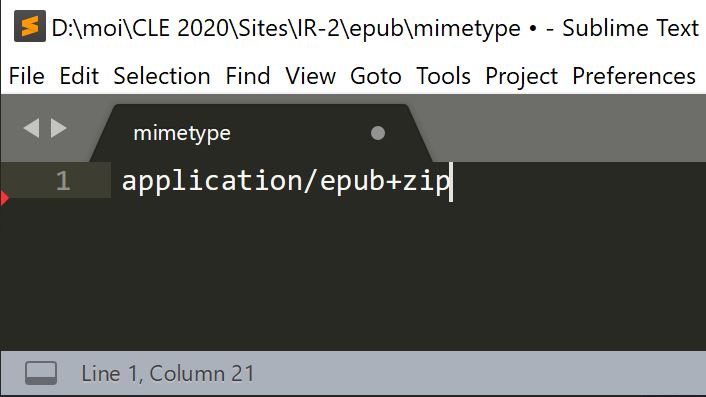Screen dimensions: 706x397
Task: Open the Project menu
Action: (521, 76)
